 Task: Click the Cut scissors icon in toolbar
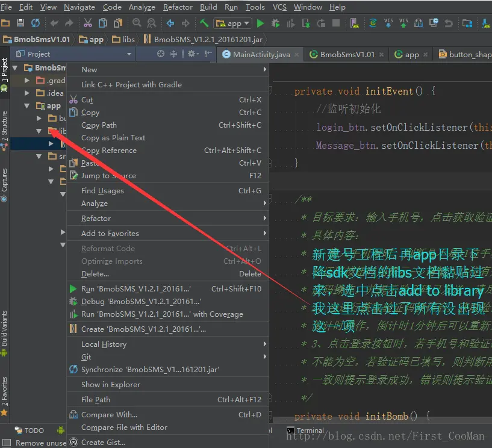click(88, 23)
